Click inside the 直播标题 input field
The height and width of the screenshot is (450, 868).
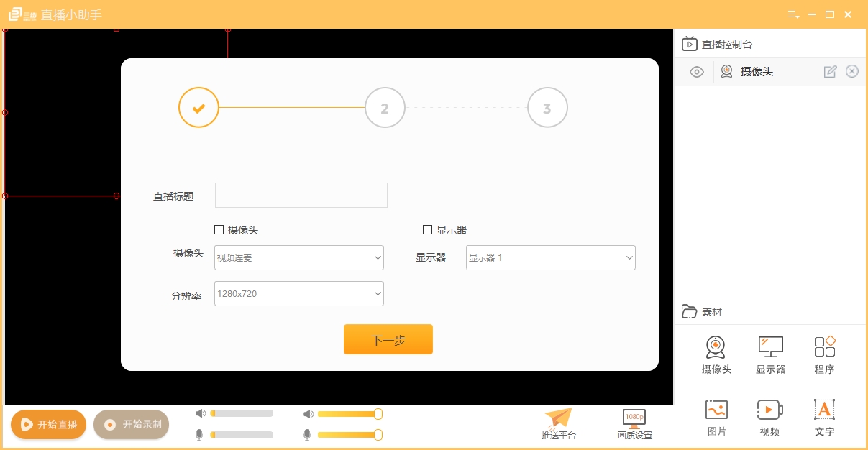[301, 195]
